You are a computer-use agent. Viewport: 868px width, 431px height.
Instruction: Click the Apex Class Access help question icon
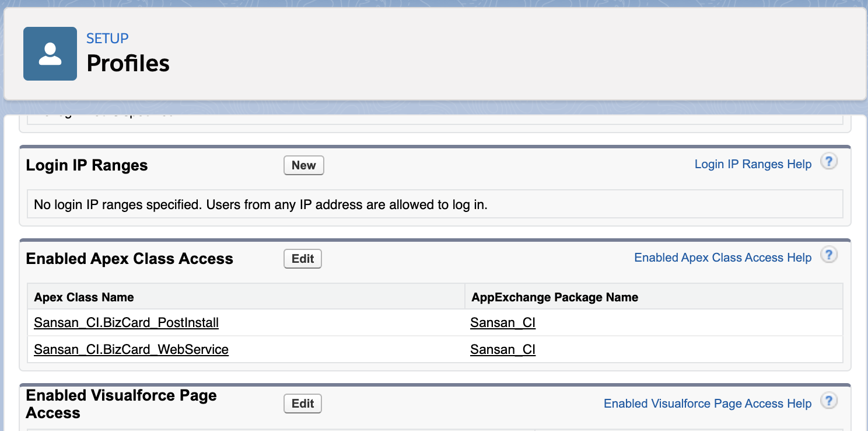[x=829, y=255]
